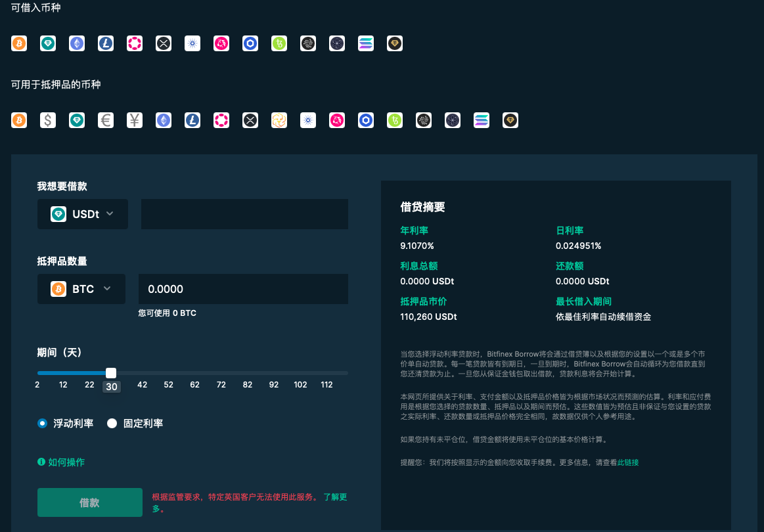Choose Tezos icon in collateral currencies row

(x=395, y=120)
